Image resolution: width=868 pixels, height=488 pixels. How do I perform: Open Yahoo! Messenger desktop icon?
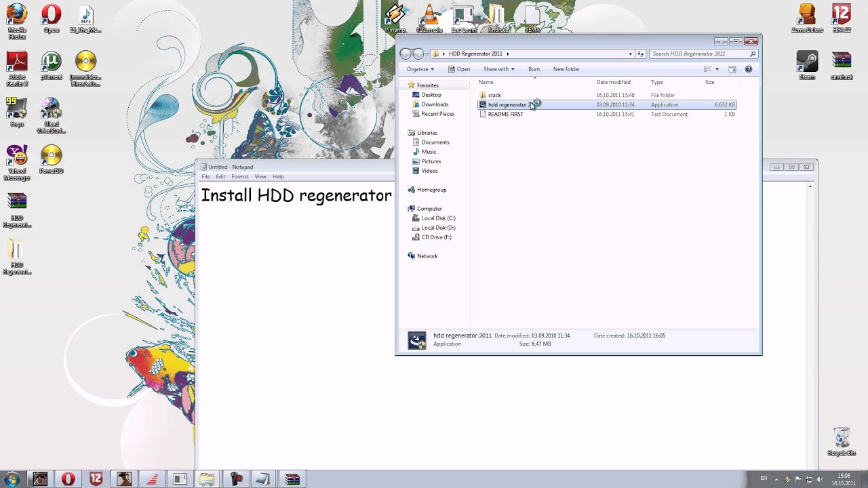tap(17, 163)
